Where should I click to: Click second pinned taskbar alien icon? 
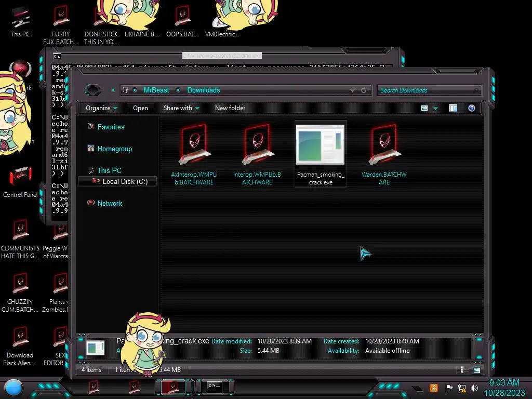point(134,388)
